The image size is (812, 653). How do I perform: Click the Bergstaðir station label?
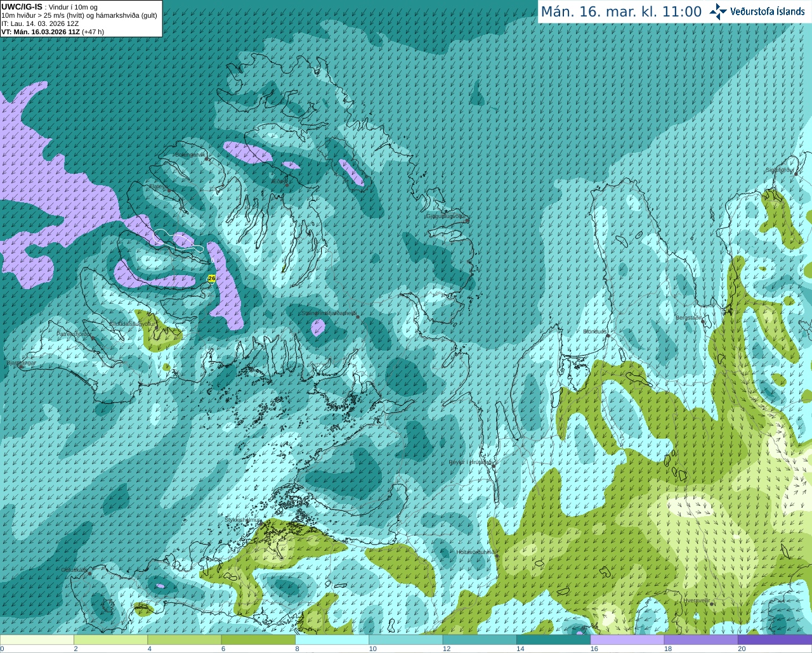[x=689, y=318]
